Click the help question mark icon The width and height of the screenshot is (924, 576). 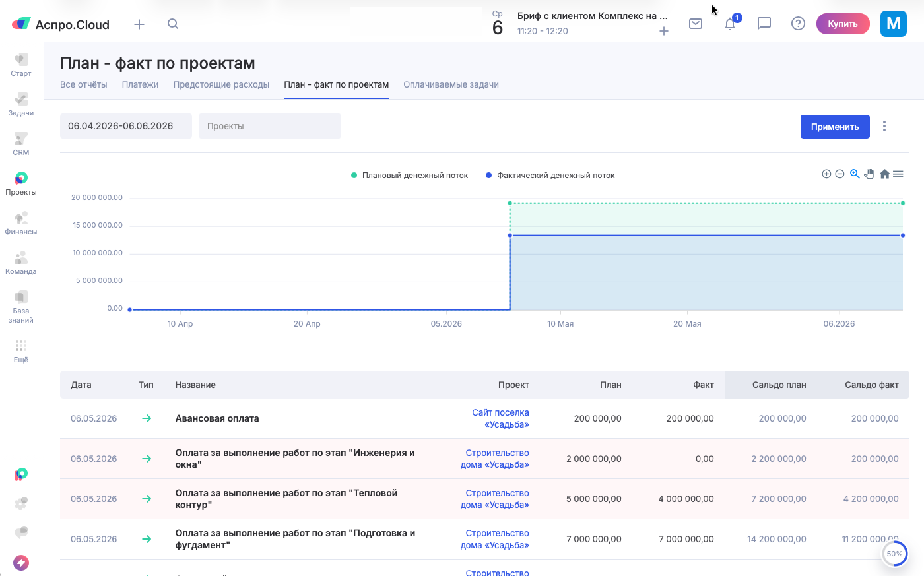click(x=798, y=24)
